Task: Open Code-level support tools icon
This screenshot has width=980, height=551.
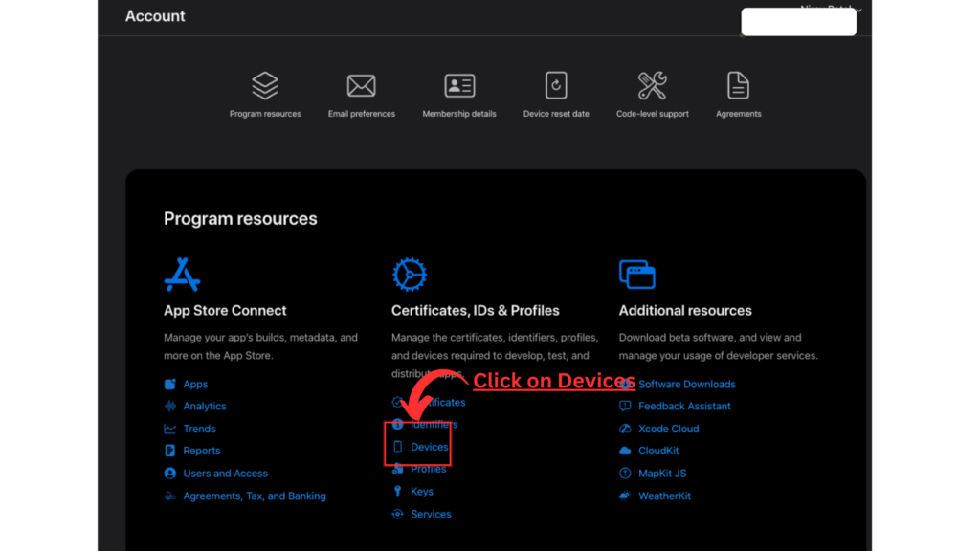Action: 652,86
